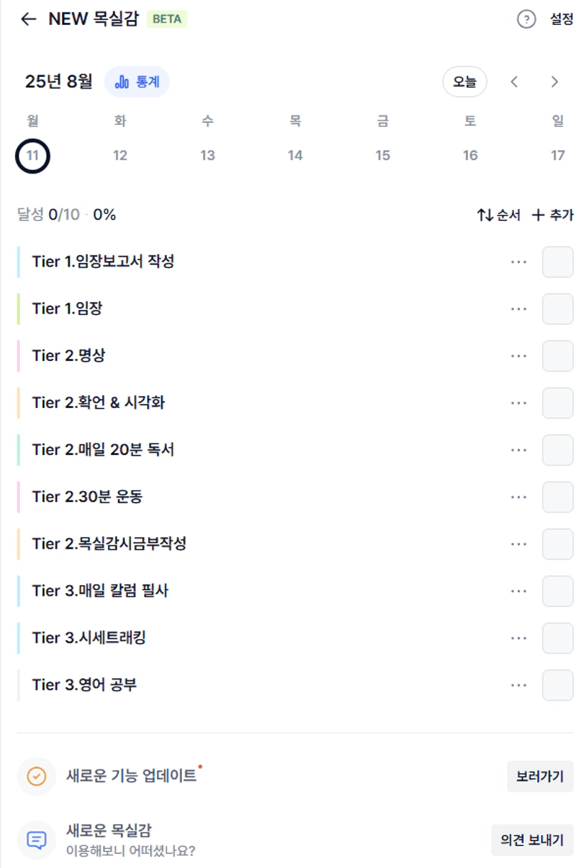Open more options for Tier 1.임장

pyautogui.click(x=519, y=309)
